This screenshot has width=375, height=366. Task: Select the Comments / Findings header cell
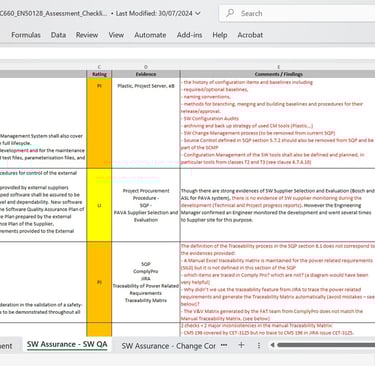tap(278, 74)
